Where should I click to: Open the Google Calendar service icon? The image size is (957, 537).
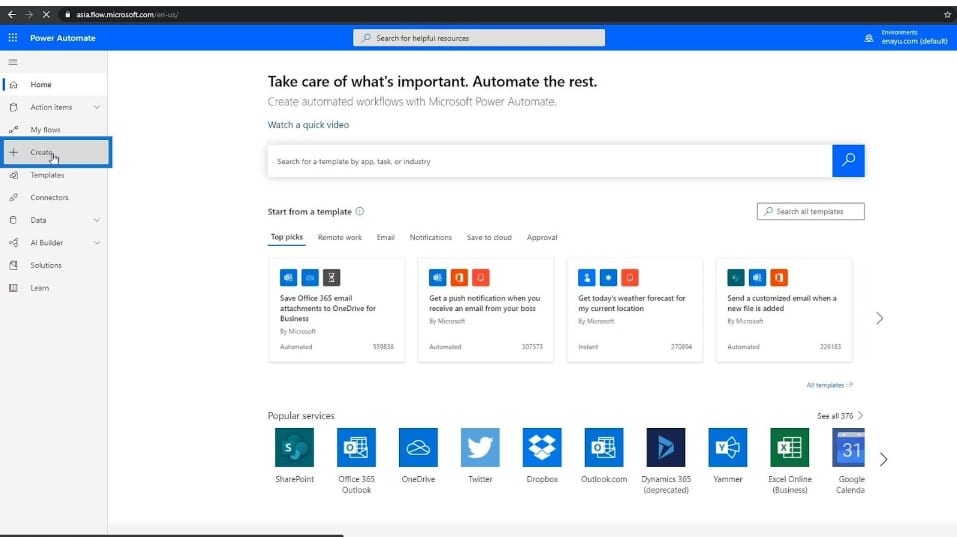(848, 447)
